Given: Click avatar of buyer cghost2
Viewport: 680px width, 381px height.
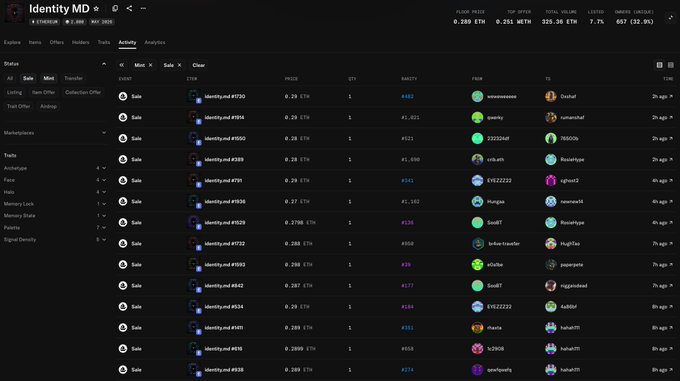Looking at the screenshot, I should [x=550, y=180].
